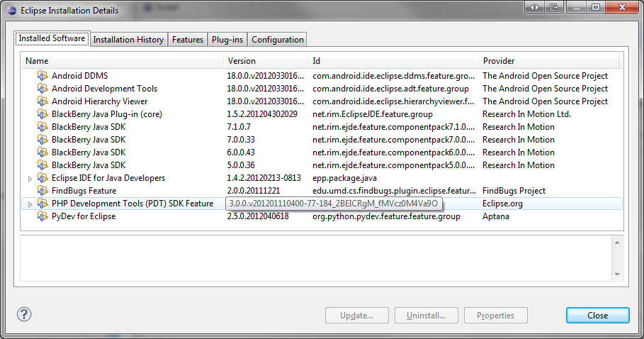Click the PHP Development Tools feature icon

coord(43,203)
